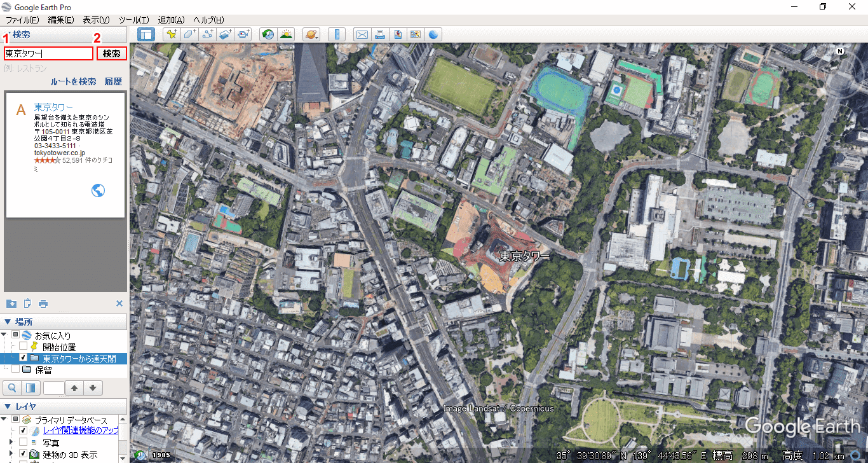Click the magnifier search button in Places panel

12,388
